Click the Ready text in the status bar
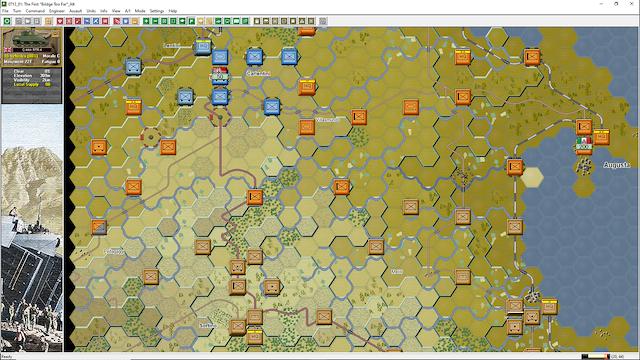Screen dimensions: 640x360 7,357
